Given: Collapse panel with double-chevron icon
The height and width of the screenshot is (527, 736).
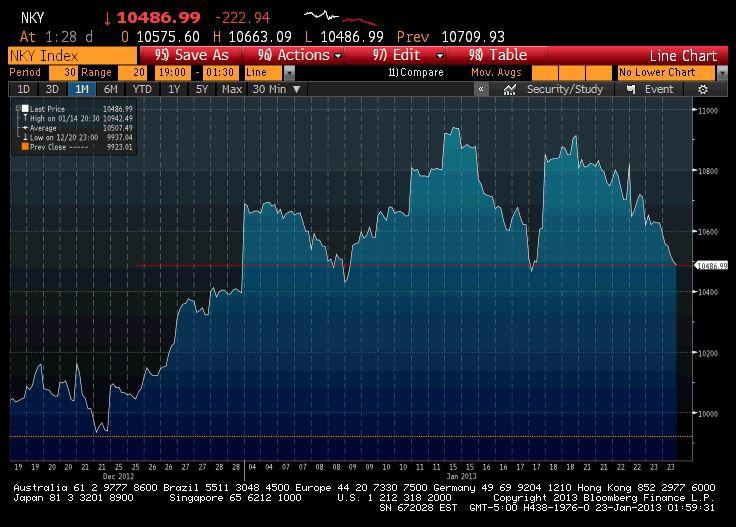Looking at the screenshot, I should pyautogui.click(x=481, y=89).
